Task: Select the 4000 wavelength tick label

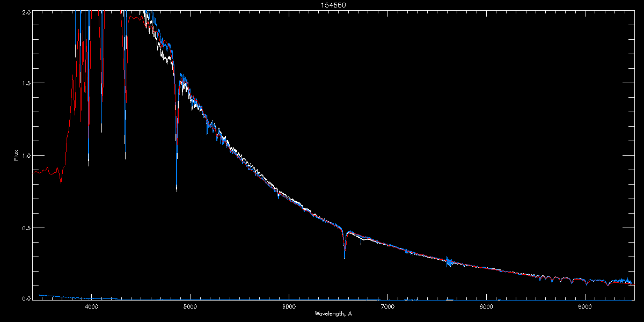Action: (91, 306)
